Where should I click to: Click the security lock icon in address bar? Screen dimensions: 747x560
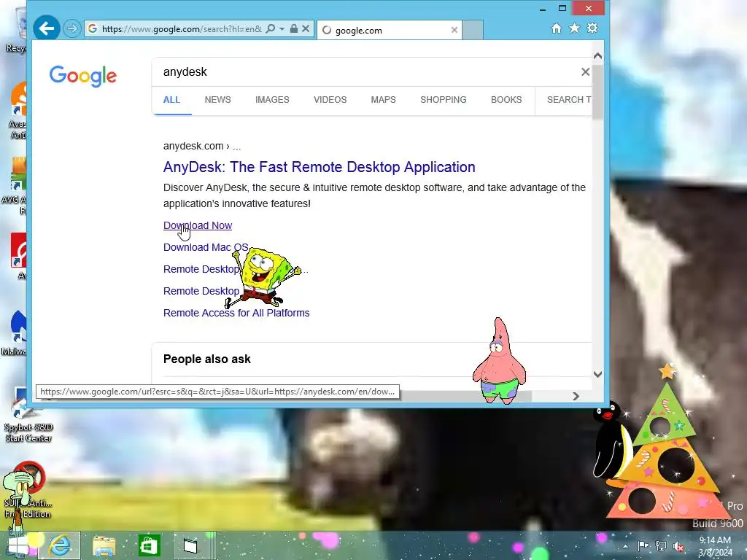click(x=294, y=29)
